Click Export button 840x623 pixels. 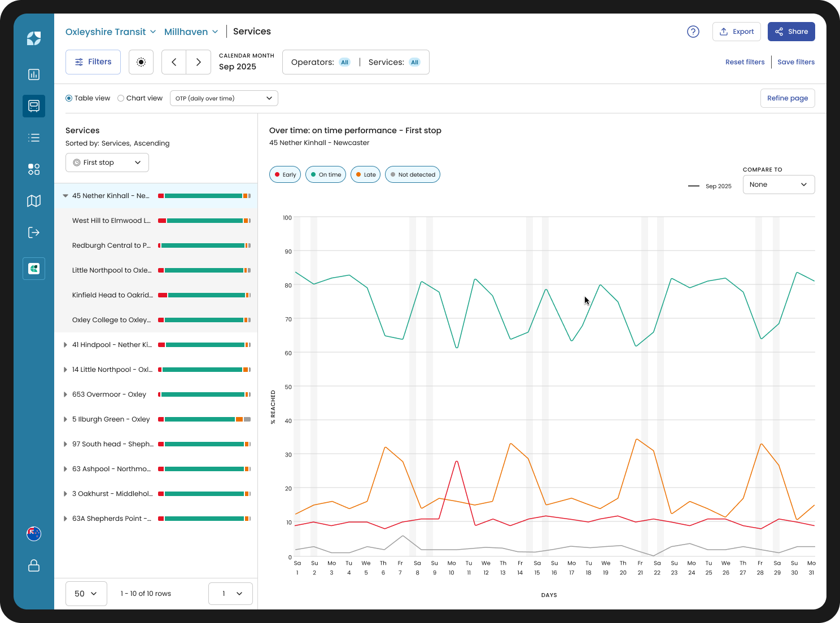tap(737, 32)
